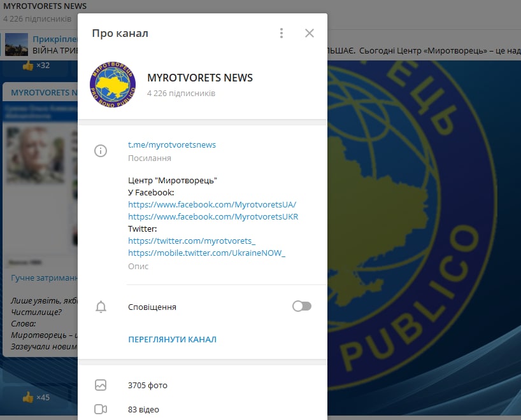Click the MYROTVORETS NEWS channel avatar
Image resolution: width=521 pixels, height=420 pixels.
[x=113, y=85]
